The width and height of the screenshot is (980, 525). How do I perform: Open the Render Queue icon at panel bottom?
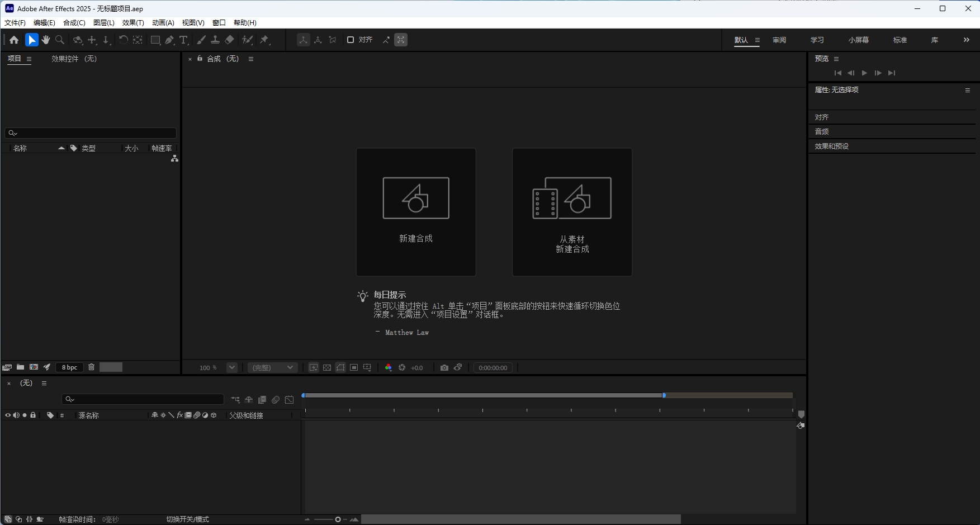(x=46, y=367)
